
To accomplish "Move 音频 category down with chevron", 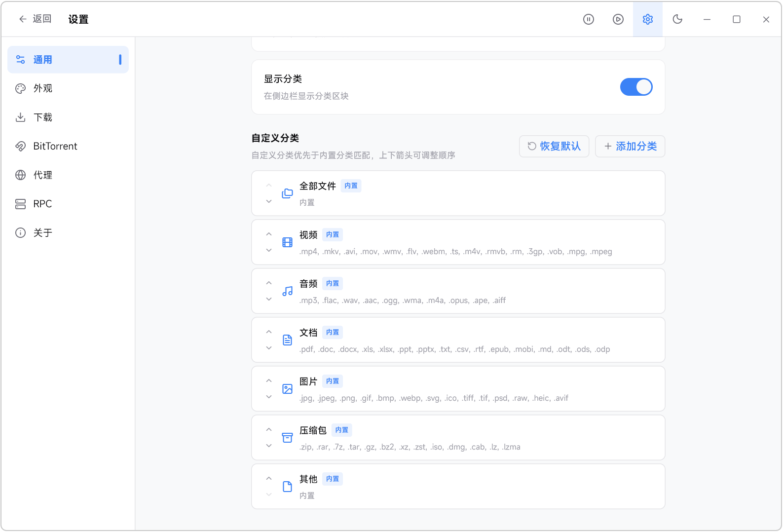I will point(269,299).
